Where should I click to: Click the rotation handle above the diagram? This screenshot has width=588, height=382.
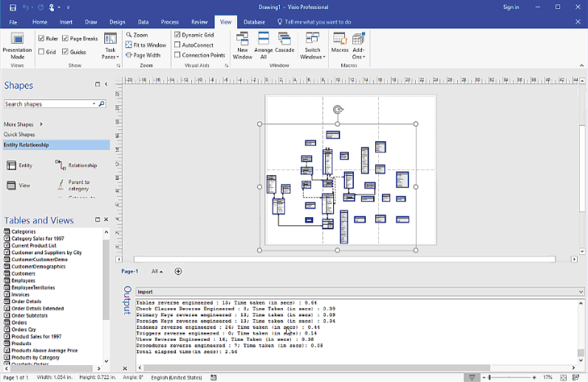tap(338, 109)
